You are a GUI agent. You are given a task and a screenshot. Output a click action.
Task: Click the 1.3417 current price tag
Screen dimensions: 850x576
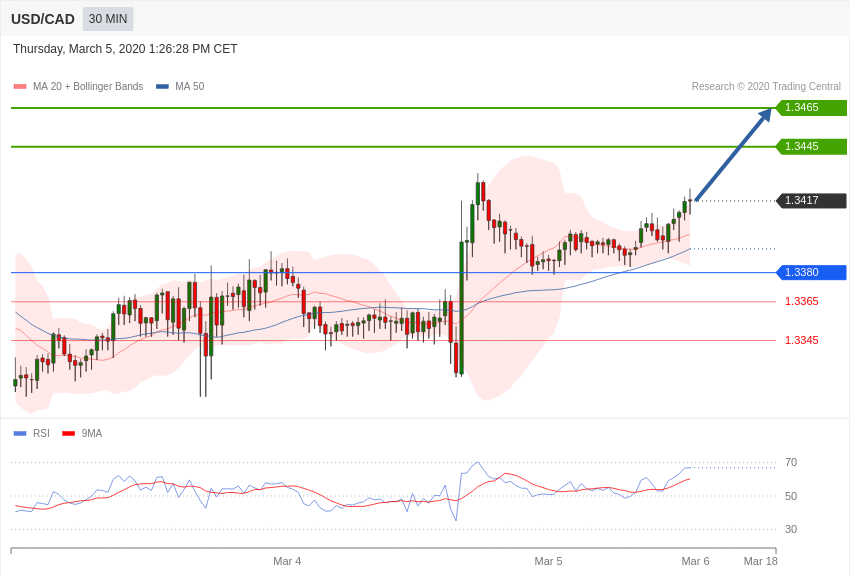pyautogui.click(x=812, y=200)
